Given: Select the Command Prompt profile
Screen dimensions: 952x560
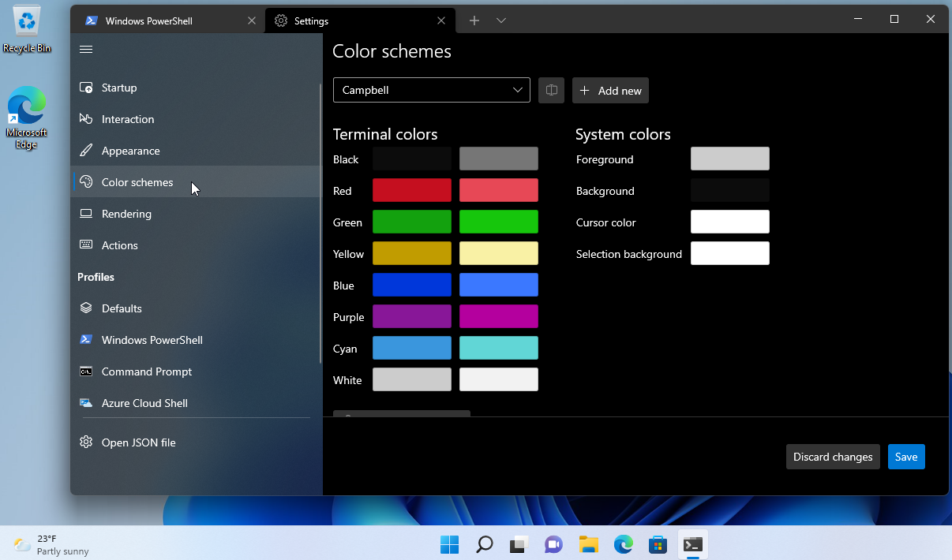Looking at the screenshot, I should 196,371.
